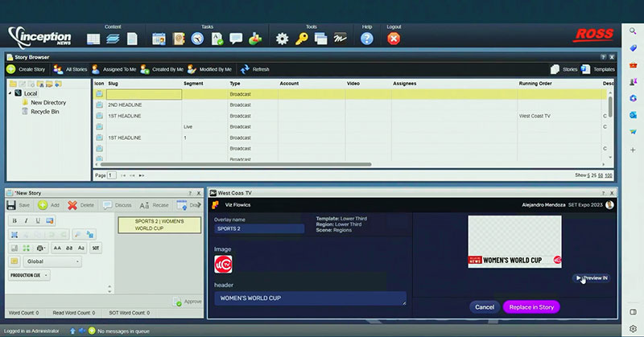Viewport: 644px width, 337px height.
Task: Click the Recase tool
Action: point(154,205)
